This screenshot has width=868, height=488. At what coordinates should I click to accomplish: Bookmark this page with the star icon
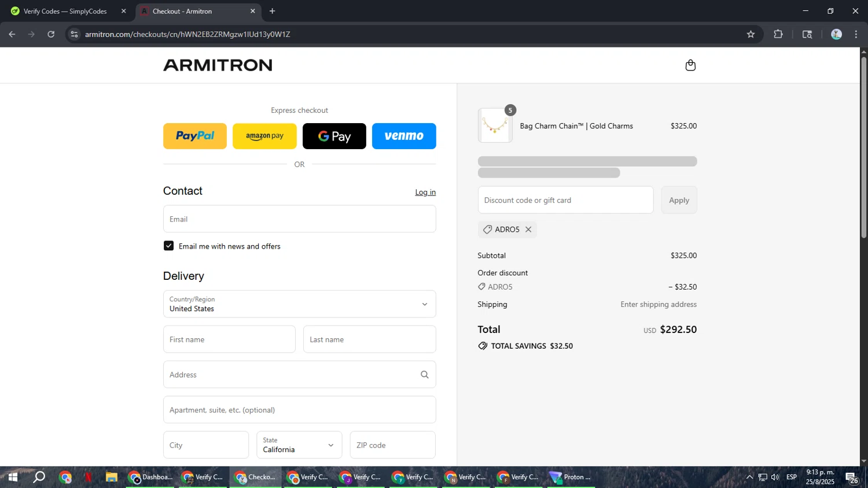[751, 34]
